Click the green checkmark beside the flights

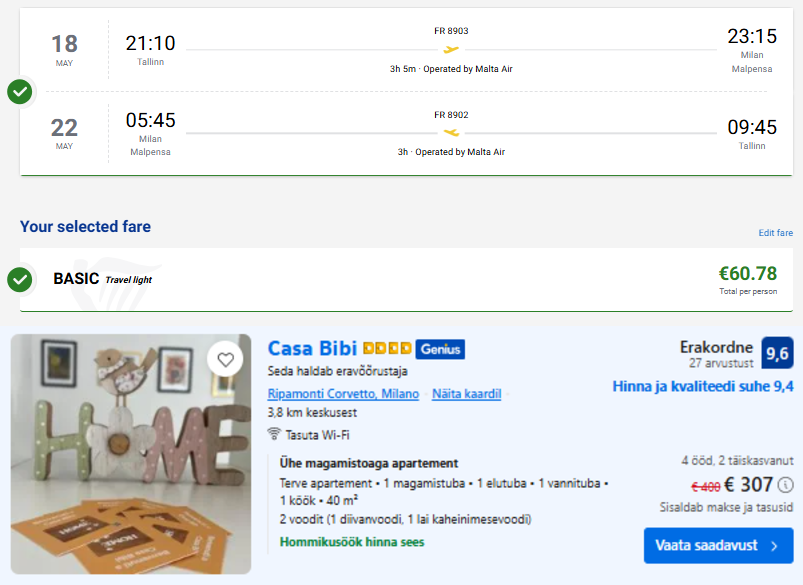(x=19, y=92)
